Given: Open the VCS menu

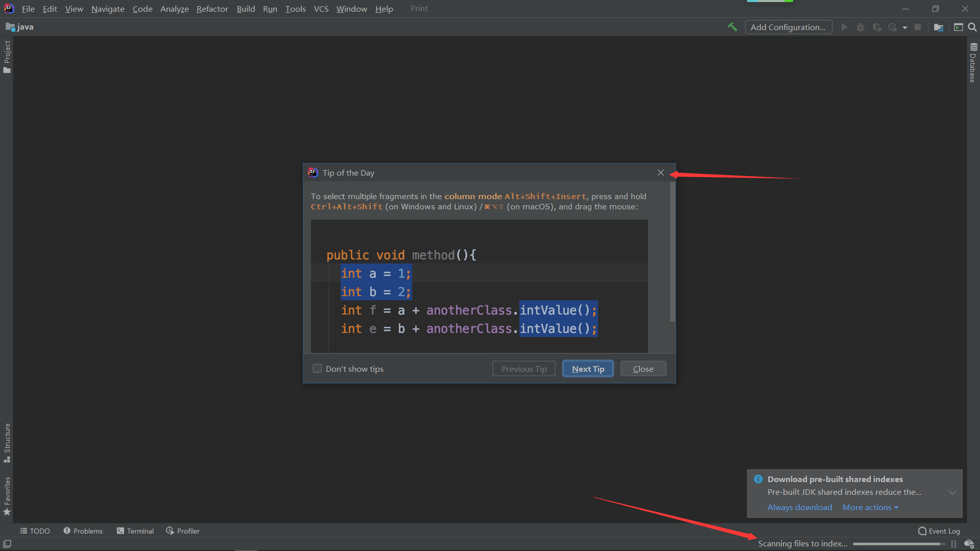Looking at the screenshot, I should point(321,9).
